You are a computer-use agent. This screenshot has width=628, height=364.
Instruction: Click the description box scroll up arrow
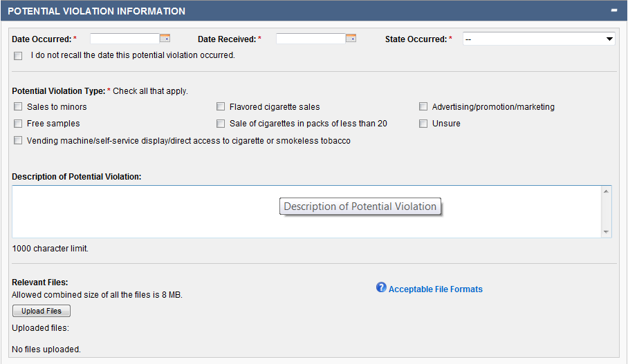pos(607,191)
